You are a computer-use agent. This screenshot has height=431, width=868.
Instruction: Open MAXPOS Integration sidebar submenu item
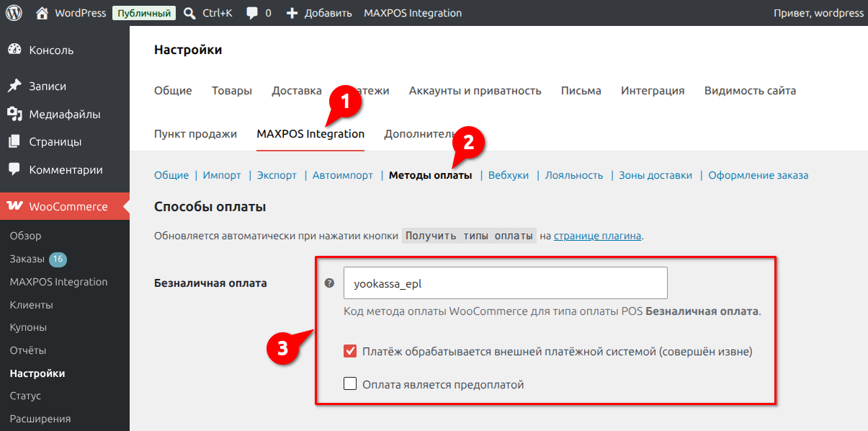point(59,282)
